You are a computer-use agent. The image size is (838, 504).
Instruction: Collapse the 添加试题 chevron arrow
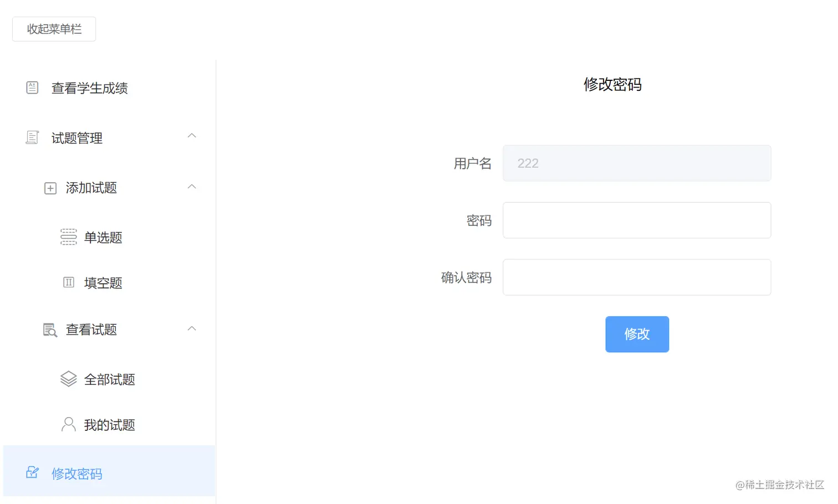[192, 187]
